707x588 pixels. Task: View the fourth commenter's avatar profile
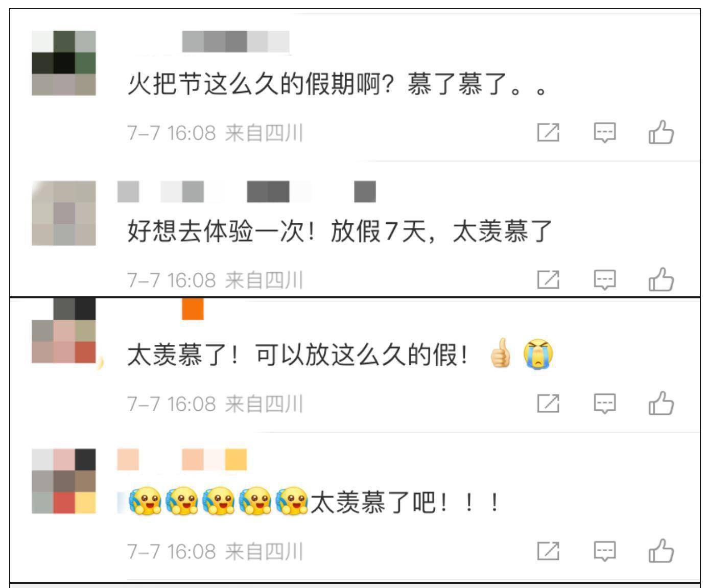pyautogui.click(x=64, y=481)
